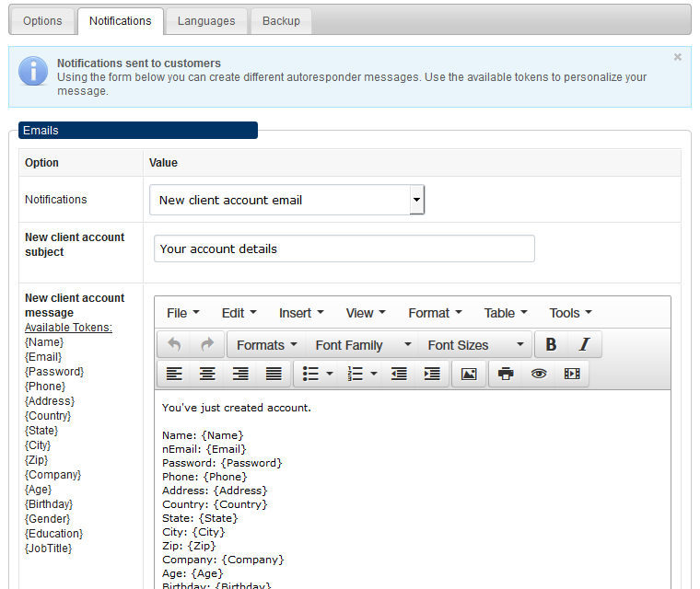Click the 'Company: {Company}' editor line
The height and width of the screenshot is (589, 700).
click(223, 560)
